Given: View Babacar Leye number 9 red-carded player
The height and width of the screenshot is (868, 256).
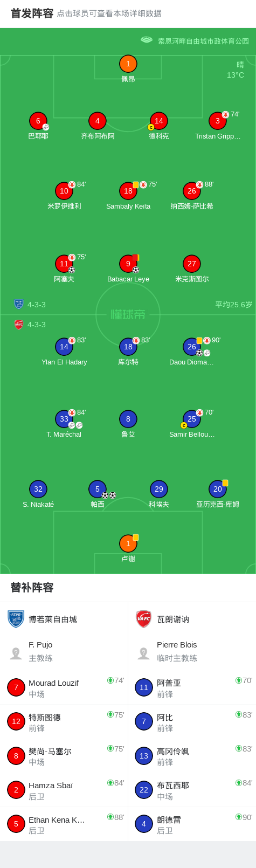Looking at the screenshot, I should (x=128, y=264).
